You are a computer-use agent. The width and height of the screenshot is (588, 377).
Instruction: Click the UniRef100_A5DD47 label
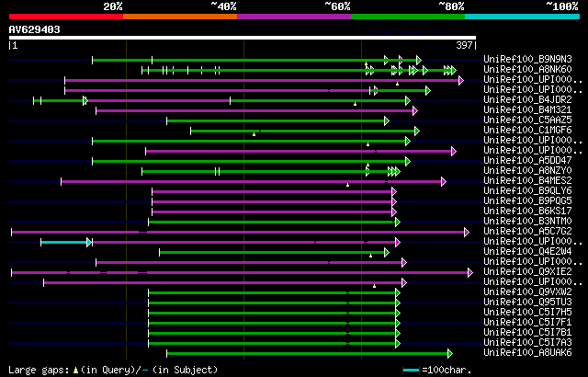click(x=527, y=161)
